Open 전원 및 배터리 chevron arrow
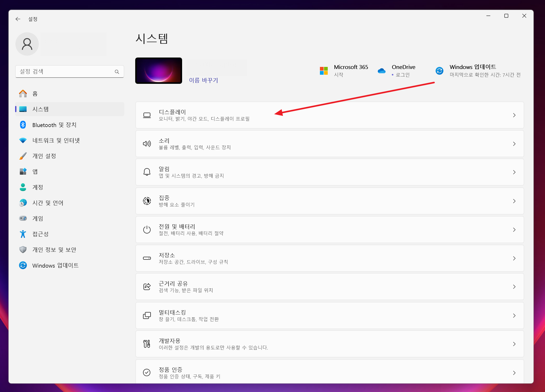This screenshot has height=392, width=545. click(514, 230)
